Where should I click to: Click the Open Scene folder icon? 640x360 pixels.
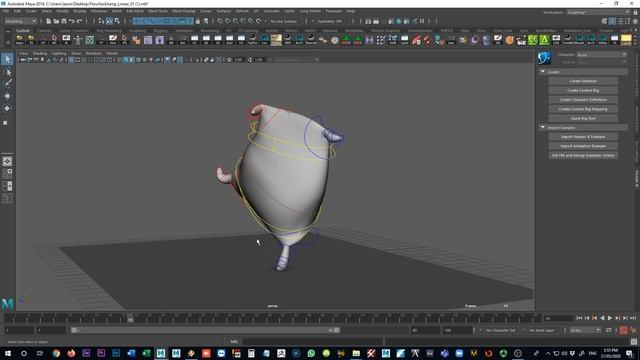[56, 21]
